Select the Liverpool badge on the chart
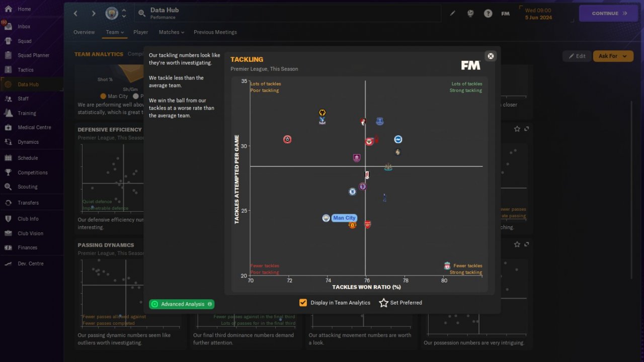The width and height of the screenshot is (644, 362). (447, 266)
